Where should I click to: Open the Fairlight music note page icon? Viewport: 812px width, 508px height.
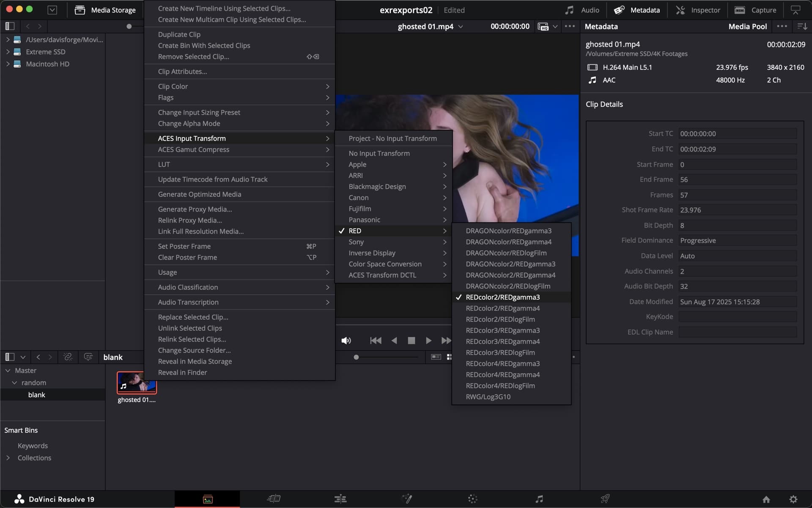click(x=539, y=499)
